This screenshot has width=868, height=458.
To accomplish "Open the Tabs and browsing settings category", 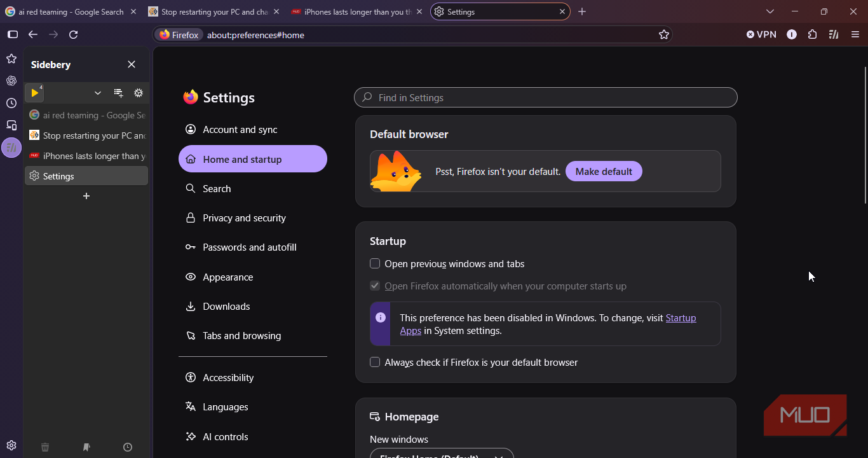I will tap(253, 335).
